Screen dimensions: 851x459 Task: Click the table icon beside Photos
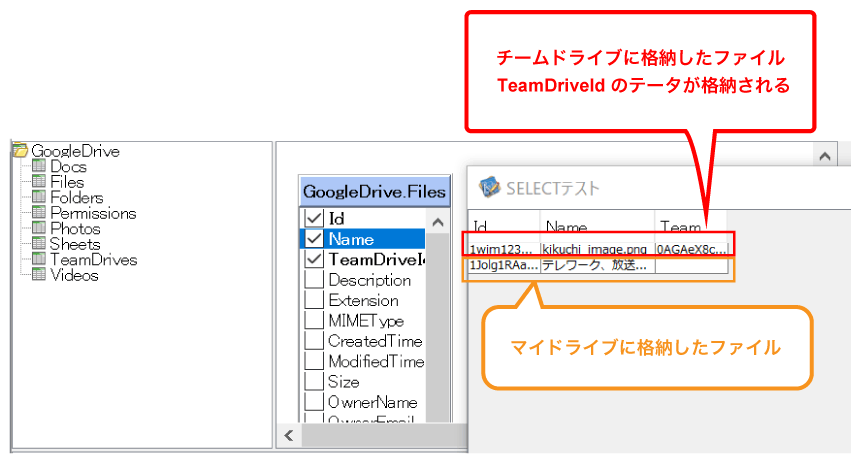pyautogui.click(x=39, y=228)
